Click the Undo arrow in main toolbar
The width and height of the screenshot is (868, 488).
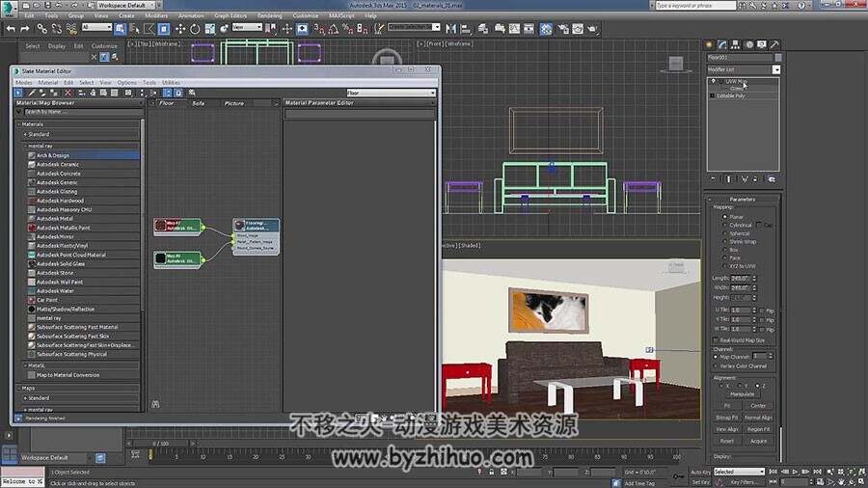pyautogui.click(x=11, y=29)
